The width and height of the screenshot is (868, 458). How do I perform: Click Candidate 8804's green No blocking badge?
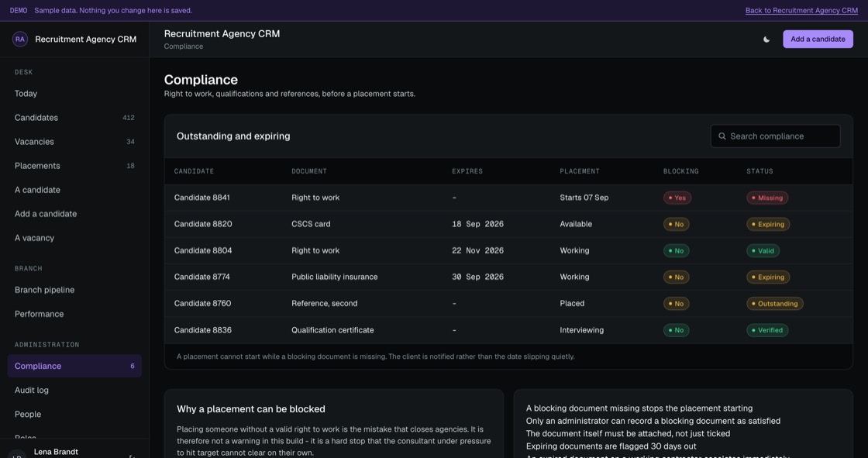pos(676,251)
